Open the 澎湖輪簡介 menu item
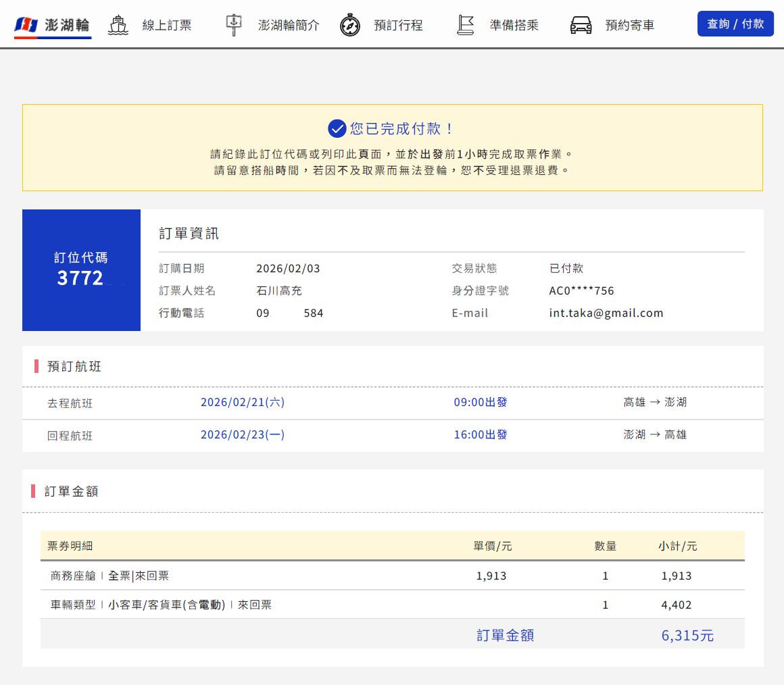 pos(289,26)
